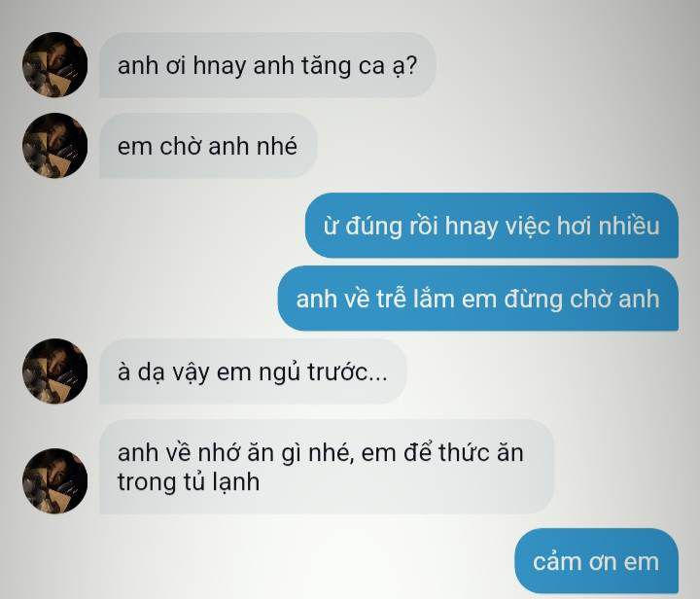Tap avatar beside the 'trong tủ lạnh' message

(54, 480)
